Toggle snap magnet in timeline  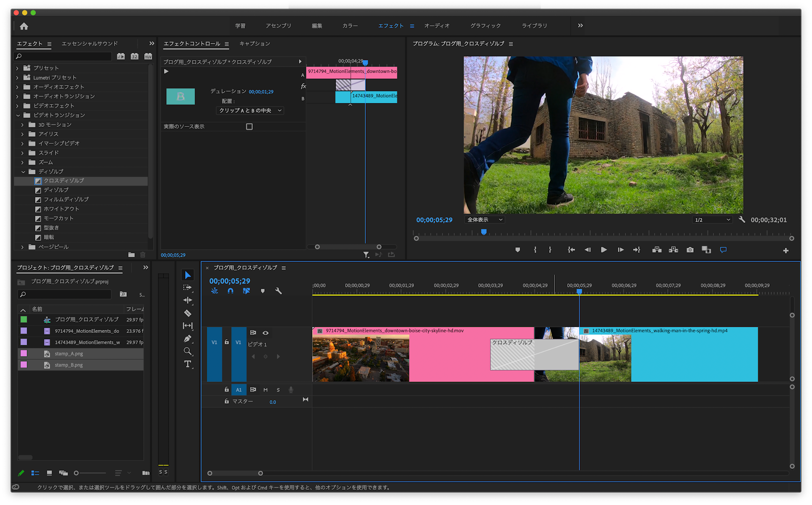click(230, 291)
